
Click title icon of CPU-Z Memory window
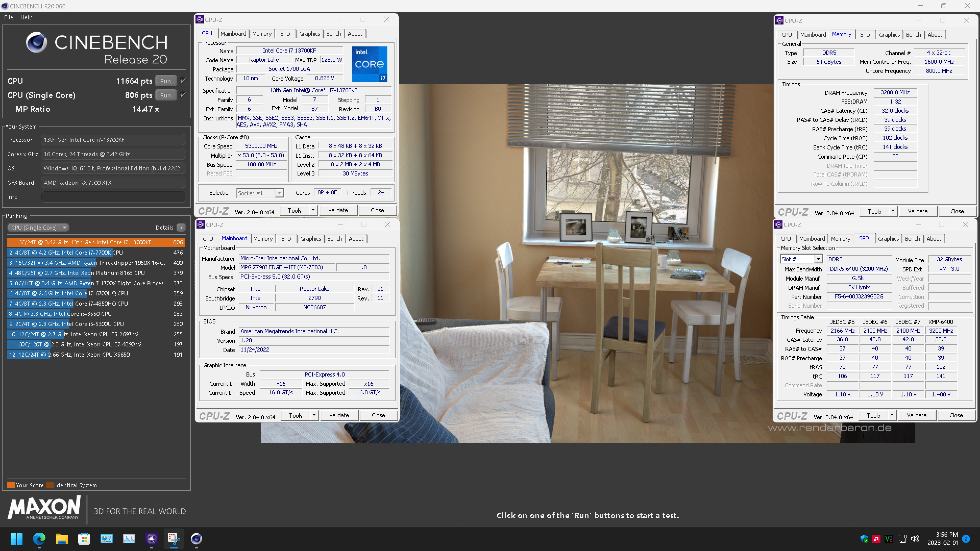[x=779, y=20]
